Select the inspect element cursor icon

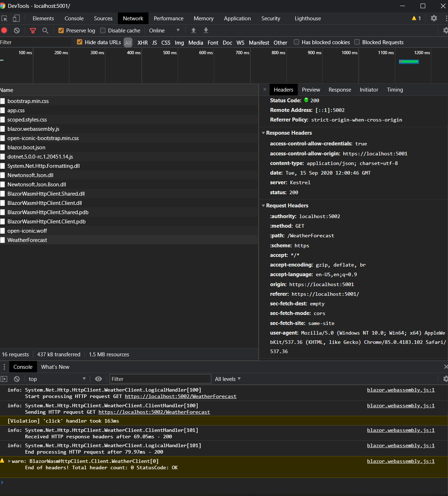[4, 18]
